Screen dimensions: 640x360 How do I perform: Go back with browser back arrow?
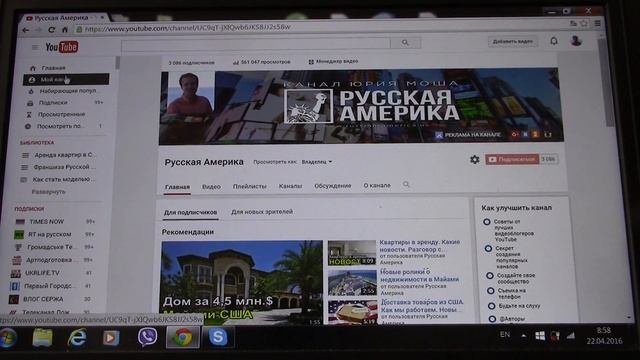tap(25, 30)
